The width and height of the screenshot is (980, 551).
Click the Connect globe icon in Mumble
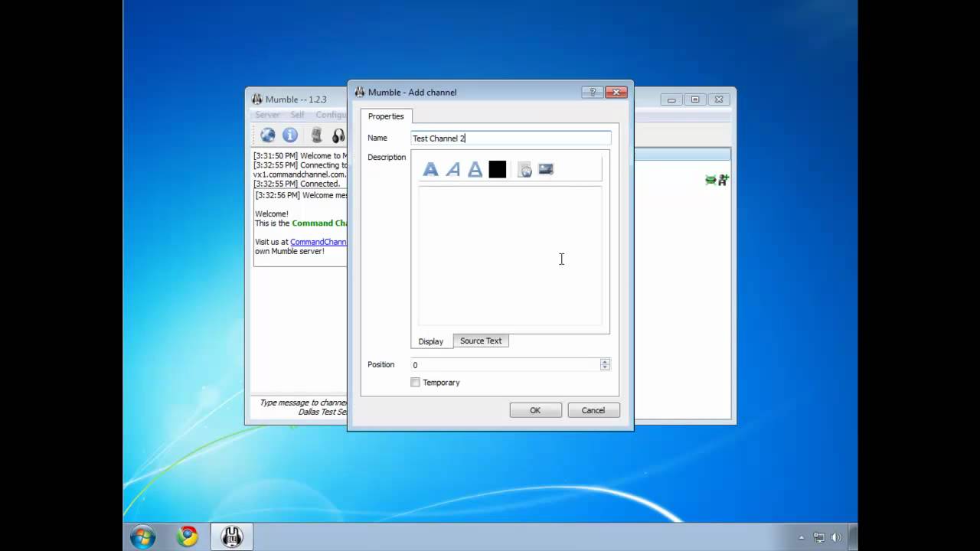[267, 135]
